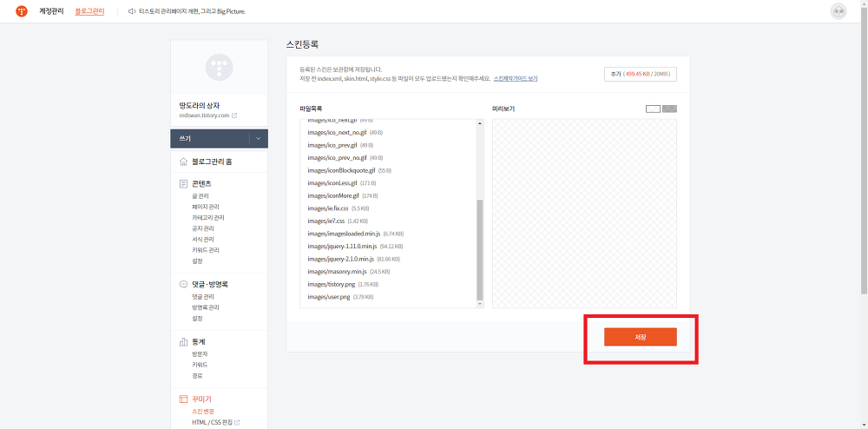Click the announcement speaker icon
The height and width of the screenshot is (429, 868).
point(132,11)
